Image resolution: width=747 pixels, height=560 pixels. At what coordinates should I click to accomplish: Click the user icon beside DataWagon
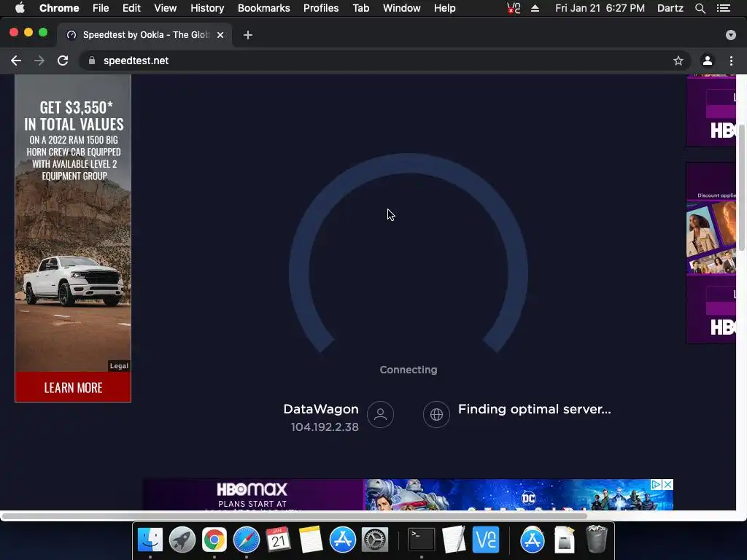(x=380, y=414)
